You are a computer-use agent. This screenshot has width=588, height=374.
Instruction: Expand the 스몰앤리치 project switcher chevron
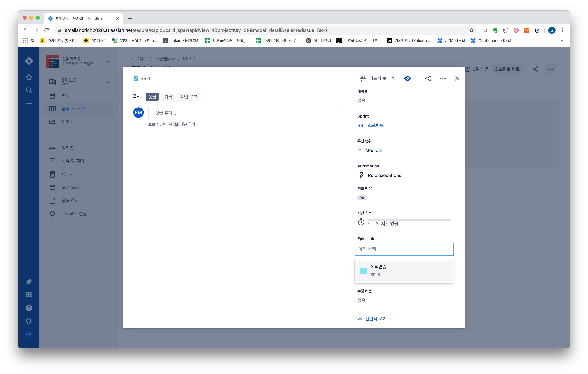click(107, 62)
